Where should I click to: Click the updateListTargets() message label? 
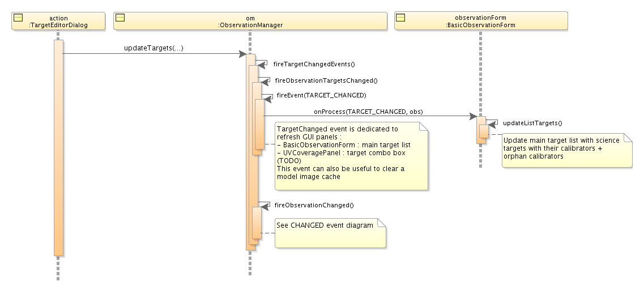(532, 123)
